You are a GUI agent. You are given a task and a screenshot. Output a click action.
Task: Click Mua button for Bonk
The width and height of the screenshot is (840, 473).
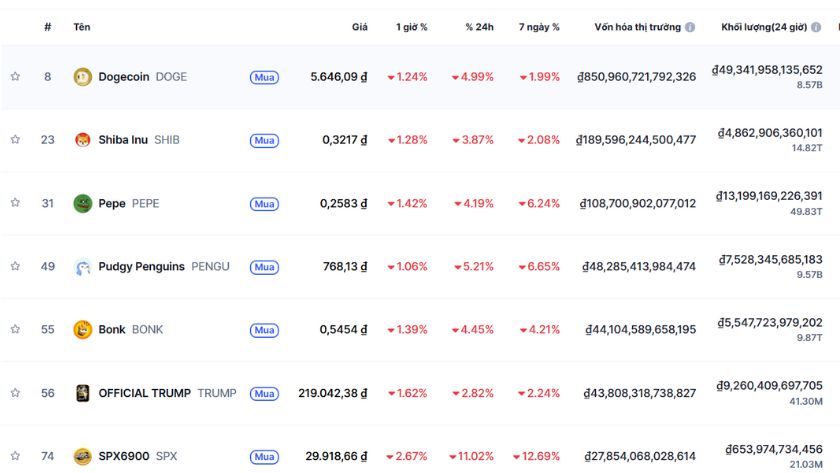(264, 330)
